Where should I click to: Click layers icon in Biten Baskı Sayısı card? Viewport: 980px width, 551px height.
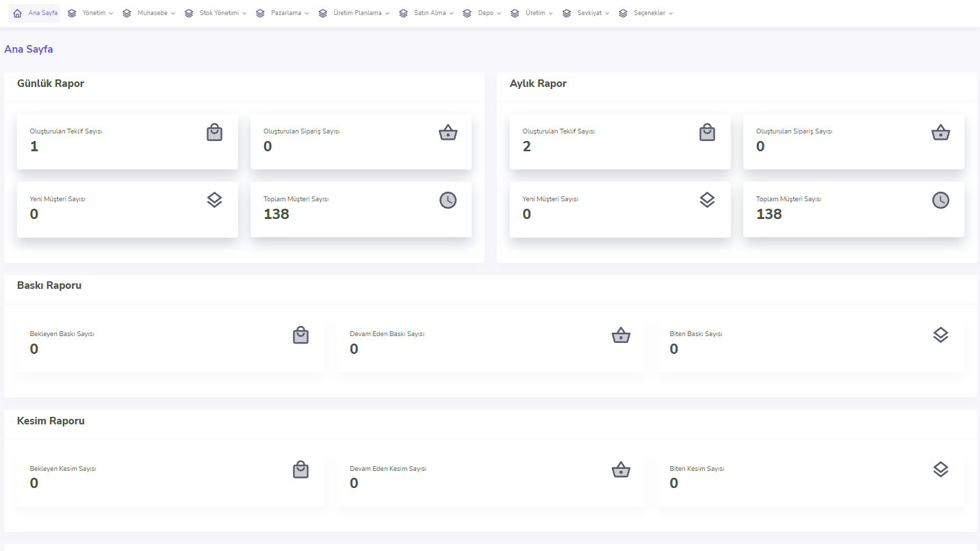pyautogui.click(x=940, y=335)
